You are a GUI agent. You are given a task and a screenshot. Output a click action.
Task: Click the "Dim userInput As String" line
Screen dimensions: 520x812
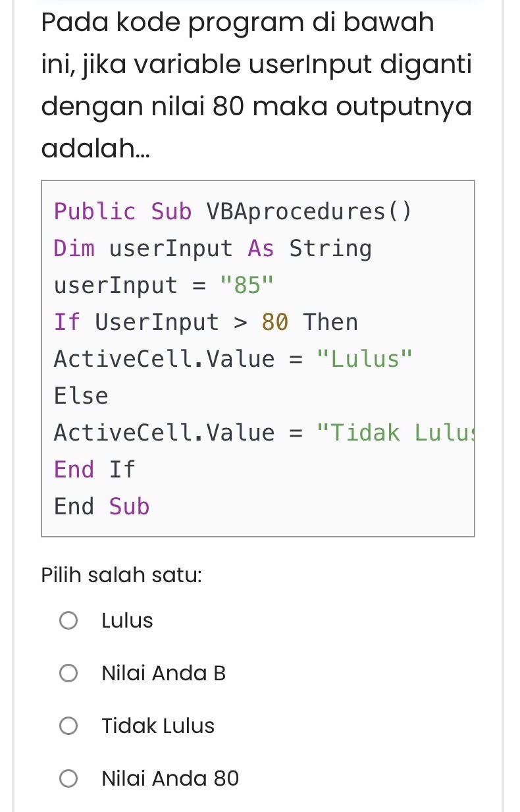pyautogui.click(x=213, y=248)
